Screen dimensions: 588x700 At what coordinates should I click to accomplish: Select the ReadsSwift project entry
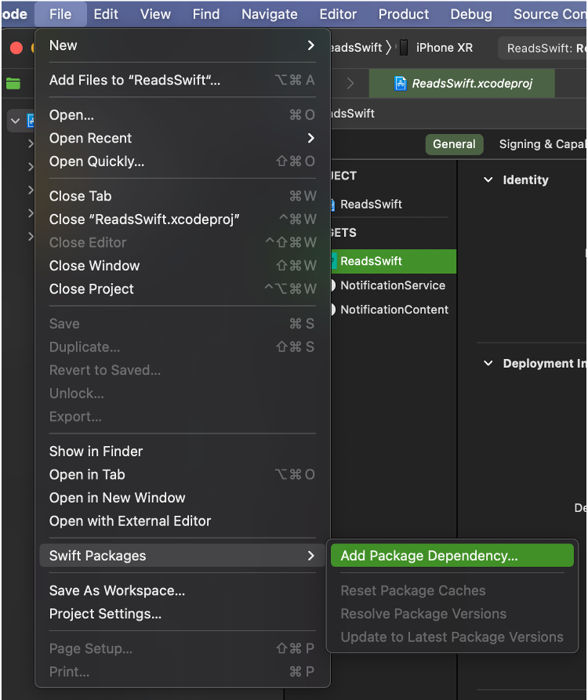371,205
